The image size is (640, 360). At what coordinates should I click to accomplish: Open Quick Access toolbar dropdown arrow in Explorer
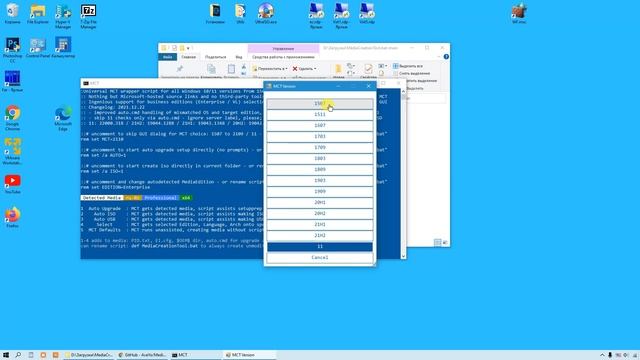click(x=188, y=48)
